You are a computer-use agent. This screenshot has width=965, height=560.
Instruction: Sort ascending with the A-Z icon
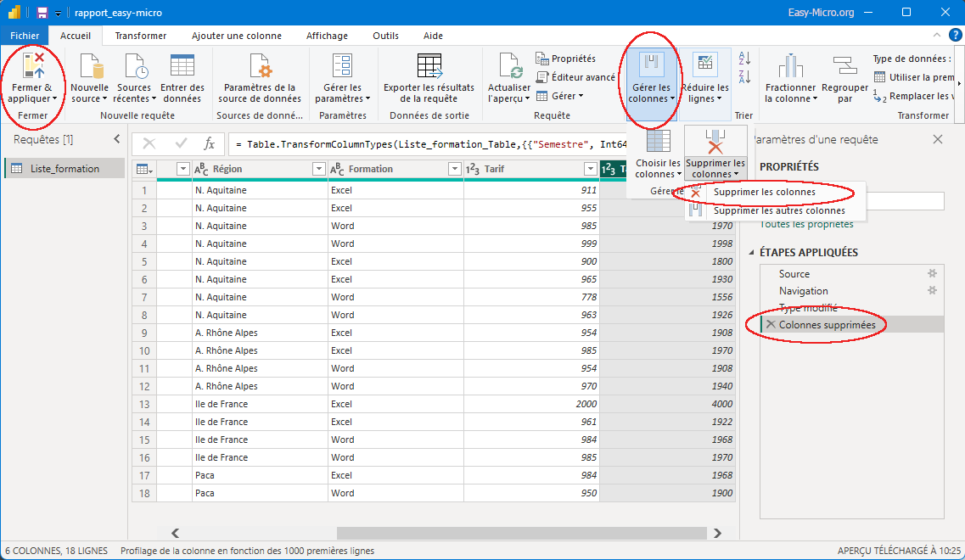(745, 59)
